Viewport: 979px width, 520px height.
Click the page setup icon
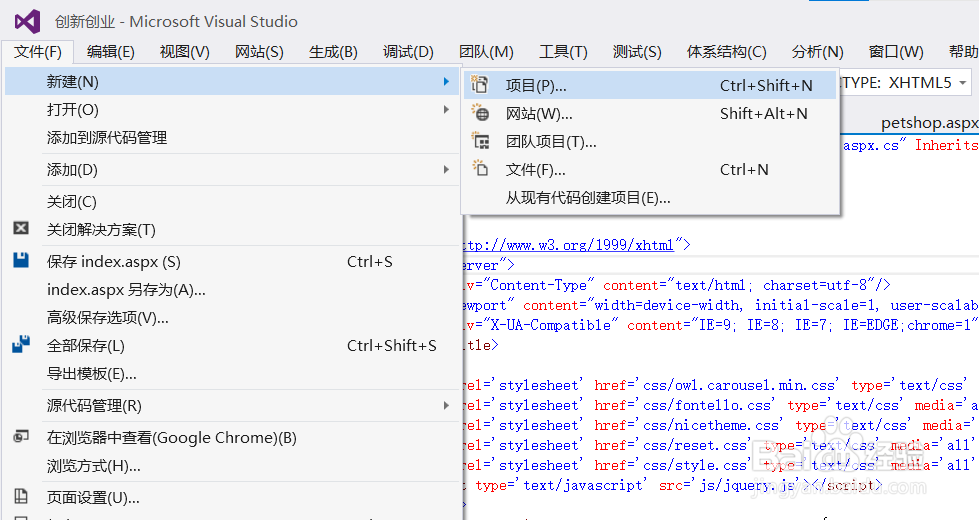point(21,496)
